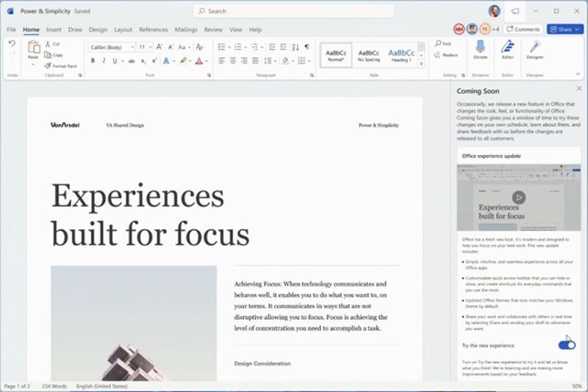Switch to the Layout tab

[x=123, y=29]
